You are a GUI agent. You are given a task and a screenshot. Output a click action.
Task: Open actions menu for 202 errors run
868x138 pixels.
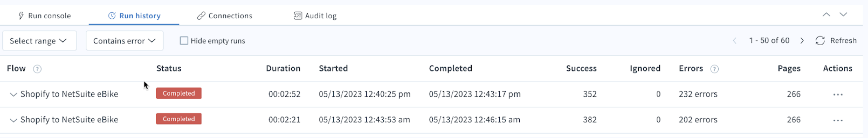point(838,120)
